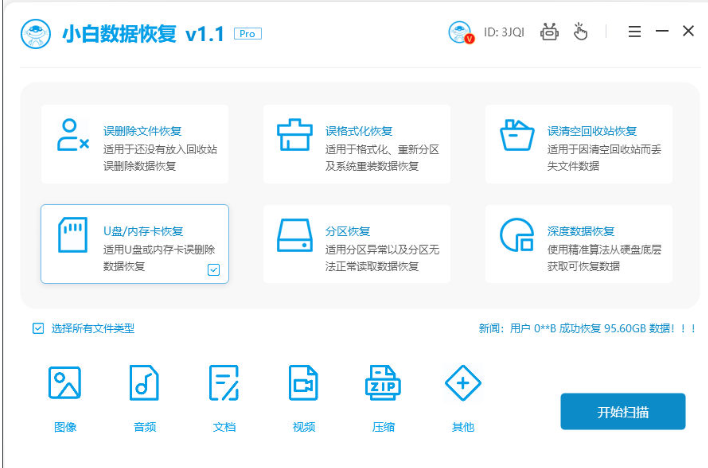Select 误清空回收站恢复 basket icon
This screenshot has width=708, height=468.
click(x=517, y=135)
